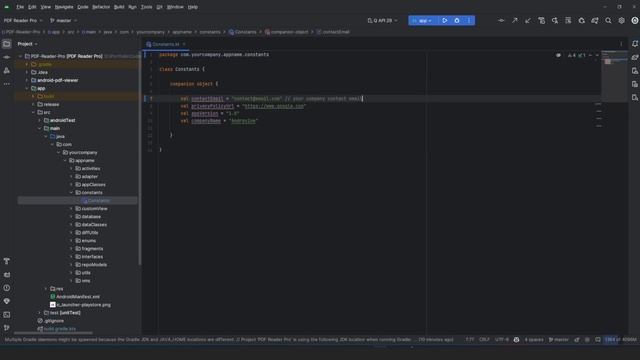Open the Running Devices right-sidebar icon
640x360 pixels.
(x=635, y=84)
